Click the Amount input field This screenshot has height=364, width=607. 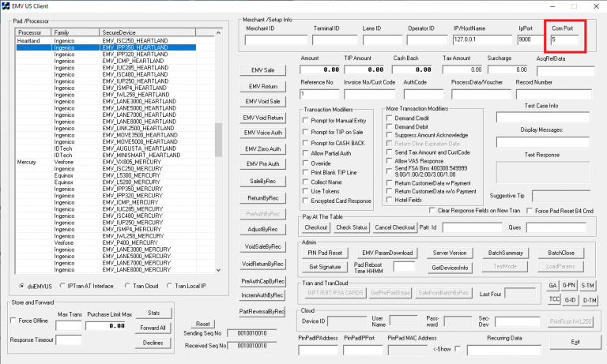click(x=320, y=69)
